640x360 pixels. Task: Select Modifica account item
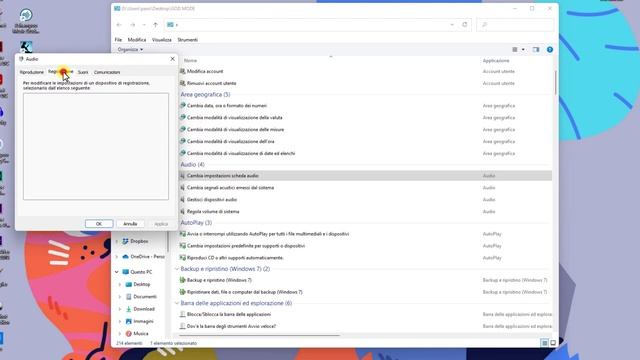[205, 71]
